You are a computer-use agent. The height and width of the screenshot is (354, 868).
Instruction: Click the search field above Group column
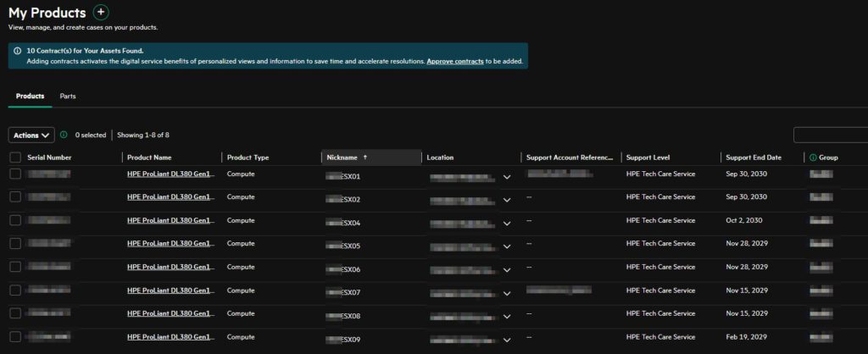click(831, 135)
